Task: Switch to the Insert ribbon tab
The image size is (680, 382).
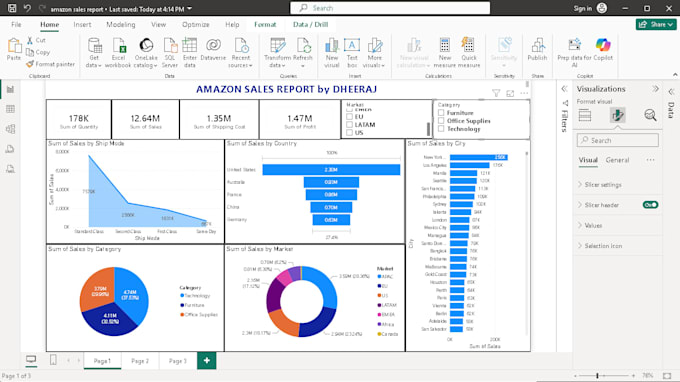Action: [x=82, y=25]
